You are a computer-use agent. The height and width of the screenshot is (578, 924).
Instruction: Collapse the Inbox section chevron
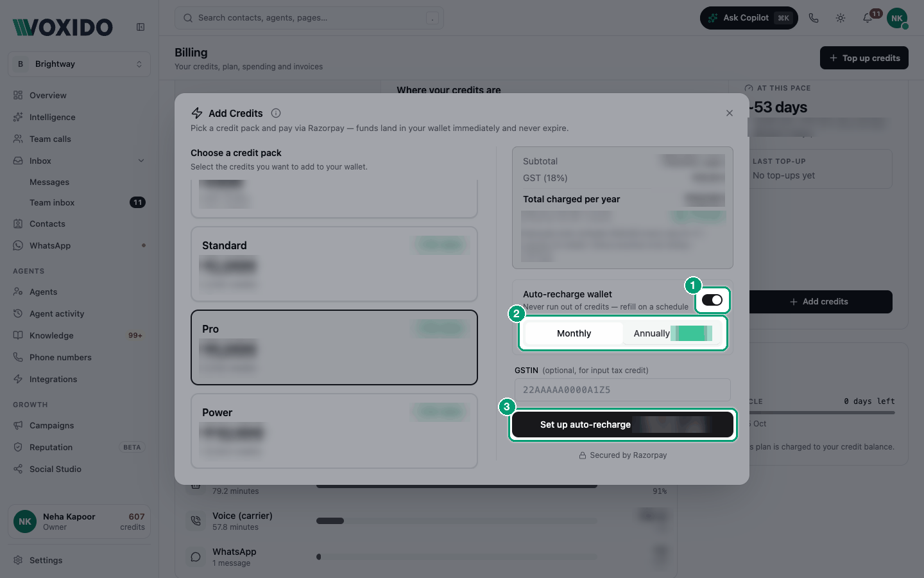click(x=141, y=161)
